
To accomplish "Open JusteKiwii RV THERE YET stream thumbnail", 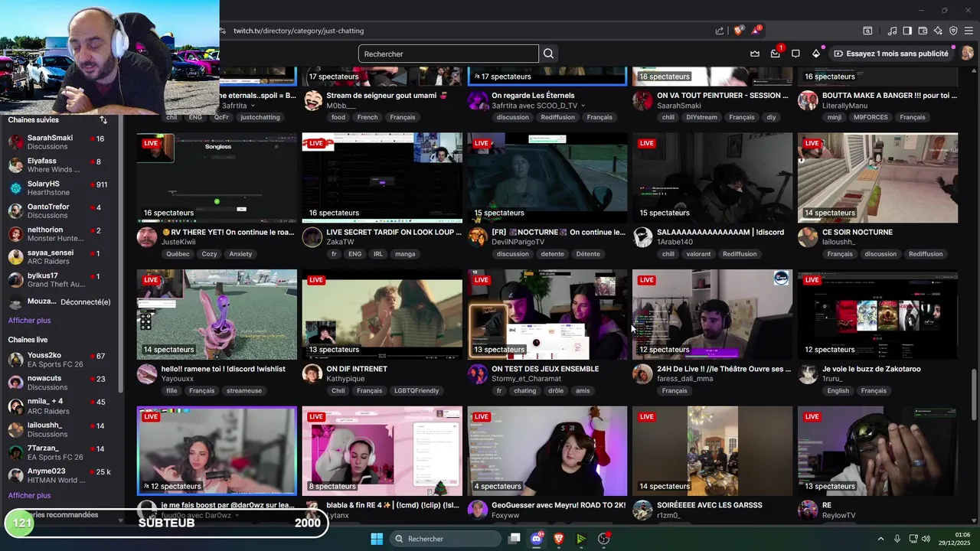I will (217, 178).
